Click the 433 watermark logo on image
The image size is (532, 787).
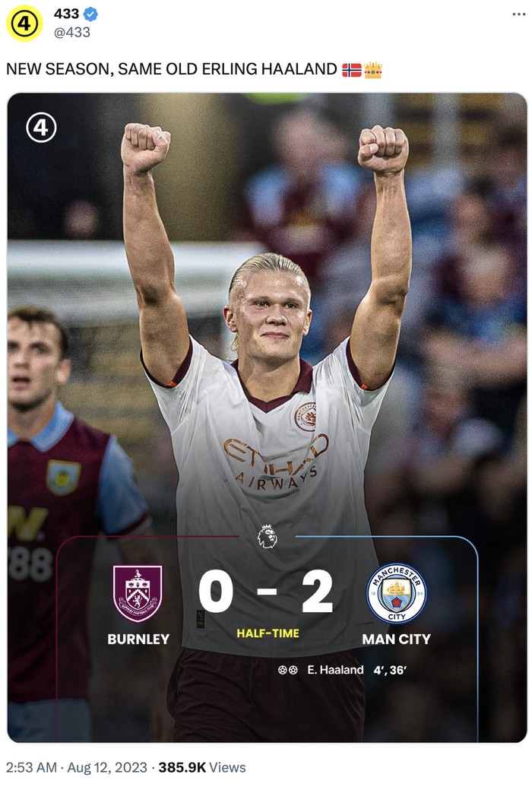point(41,128)
